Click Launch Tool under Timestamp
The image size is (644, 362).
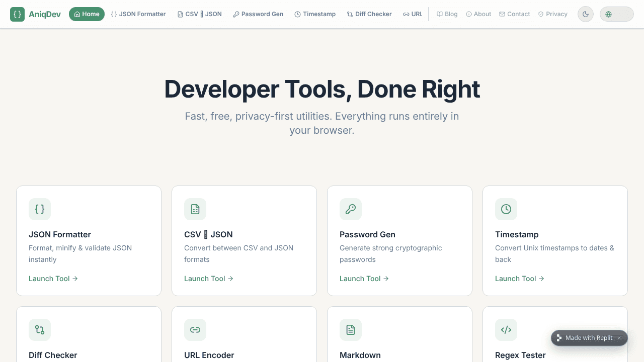520,279
